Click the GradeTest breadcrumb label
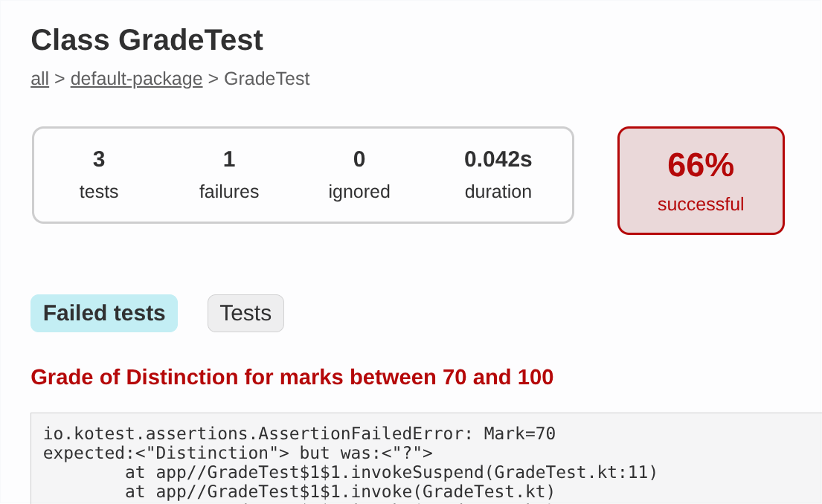Viewport: 822px width, 504px height. 266,78
